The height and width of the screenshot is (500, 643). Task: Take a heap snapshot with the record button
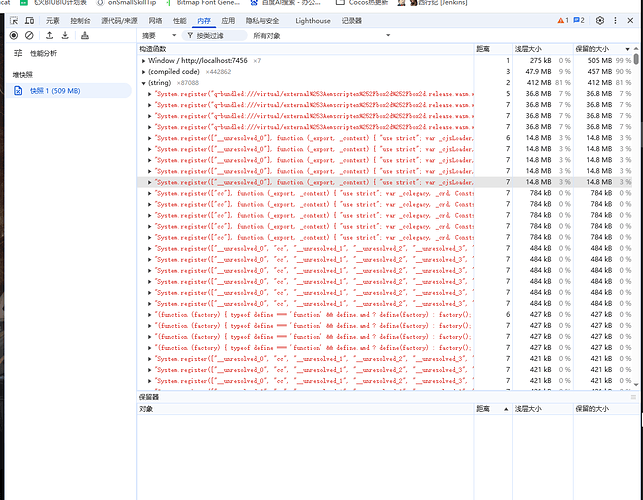click(14, 35)
